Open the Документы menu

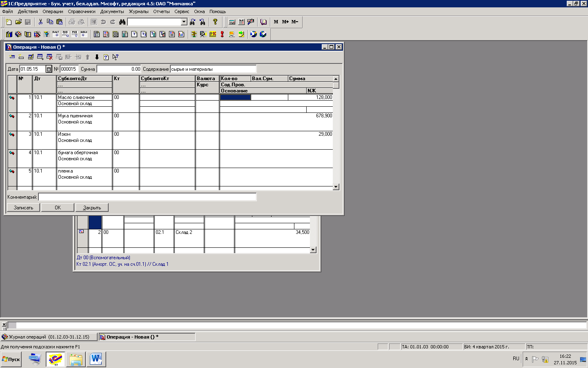click(x=112, y=11)
